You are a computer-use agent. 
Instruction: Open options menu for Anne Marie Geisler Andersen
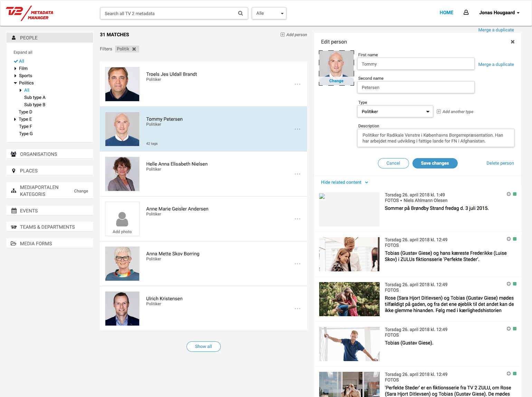pos(297,219)
